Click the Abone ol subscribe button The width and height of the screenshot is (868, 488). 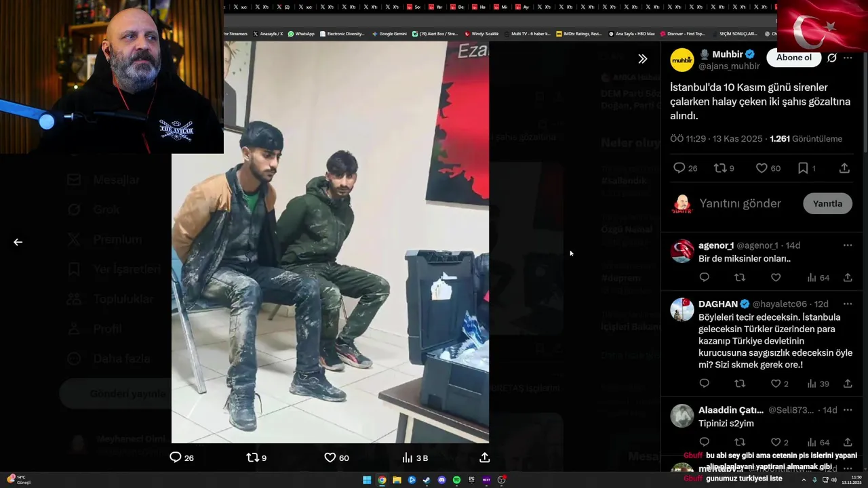(x=794, y=58)
